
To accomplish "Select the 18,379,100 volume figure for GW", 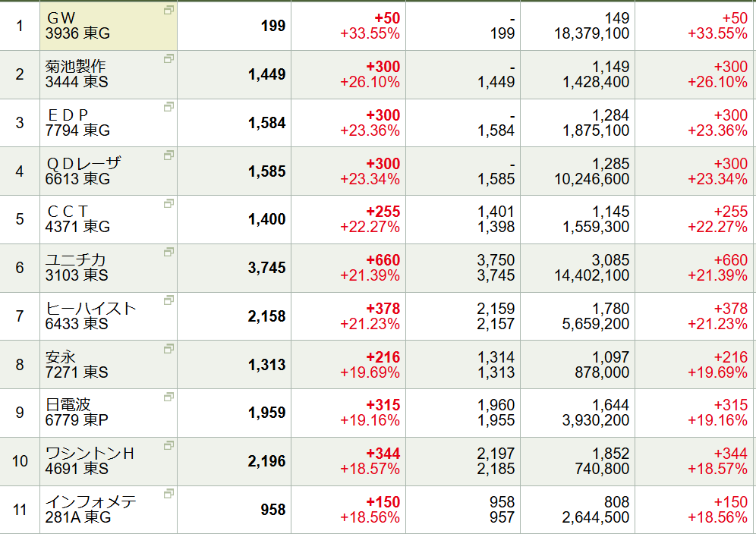I will pos(591,33).
